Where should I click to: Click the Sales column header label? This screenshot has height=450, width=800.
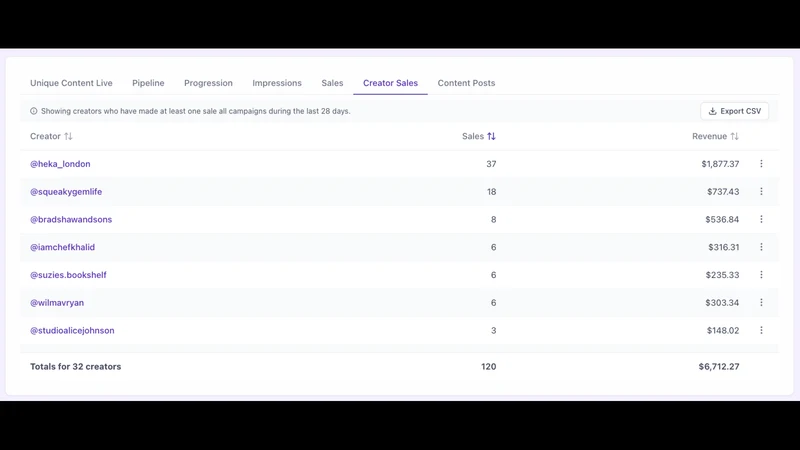(473, 136)
